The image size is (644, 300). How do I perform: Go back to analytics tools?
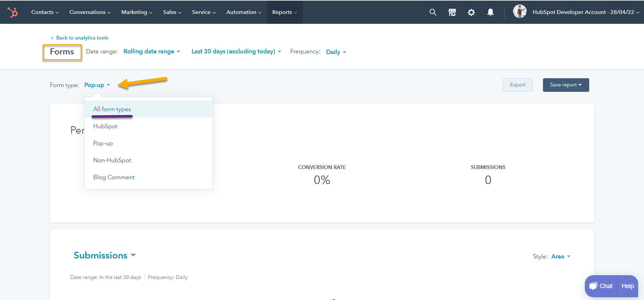point(80,38)
